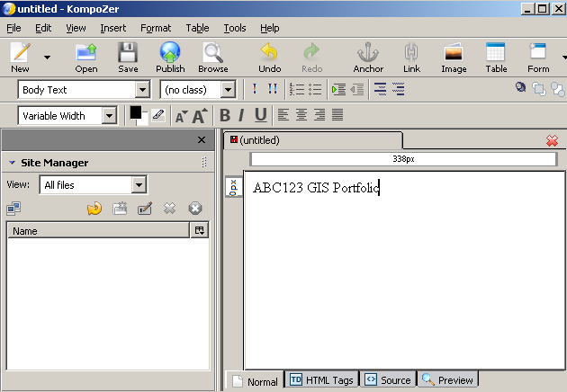The height and width of the screenshot is (392, 567).
Task: Click the black text color swatch
Action: point(136,112)
